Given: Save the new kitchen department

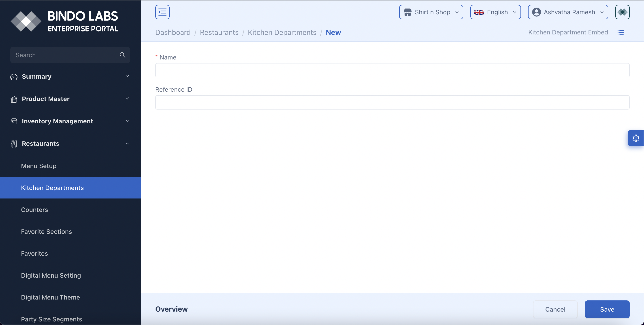Looking at the screenshot, I should coord(607,309).
